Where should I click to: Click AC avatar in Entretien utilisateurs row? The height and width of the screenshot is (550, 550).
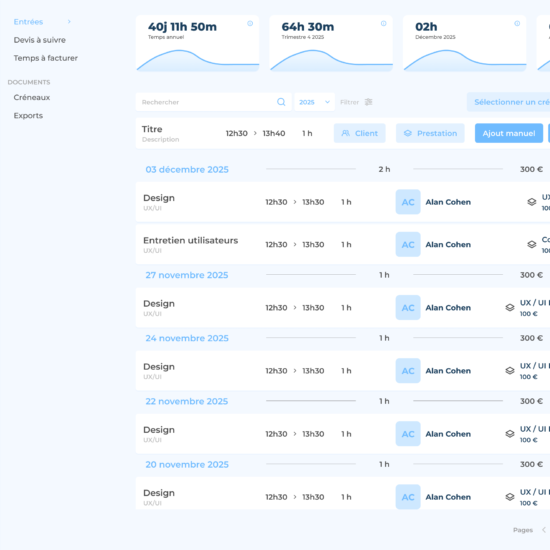(408, 244)
